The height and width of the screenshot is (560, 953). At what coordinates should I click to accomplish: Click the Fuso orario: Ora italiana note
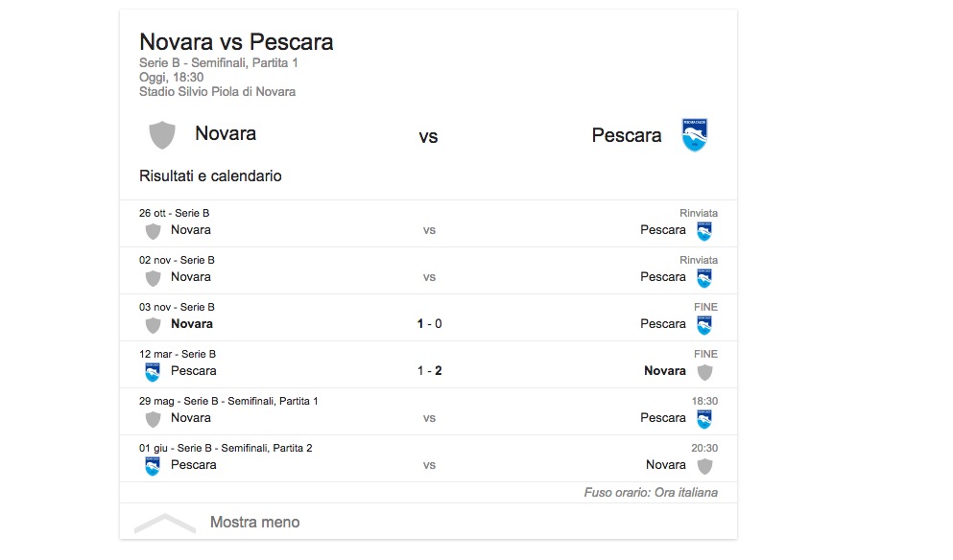tap(651, 493)
